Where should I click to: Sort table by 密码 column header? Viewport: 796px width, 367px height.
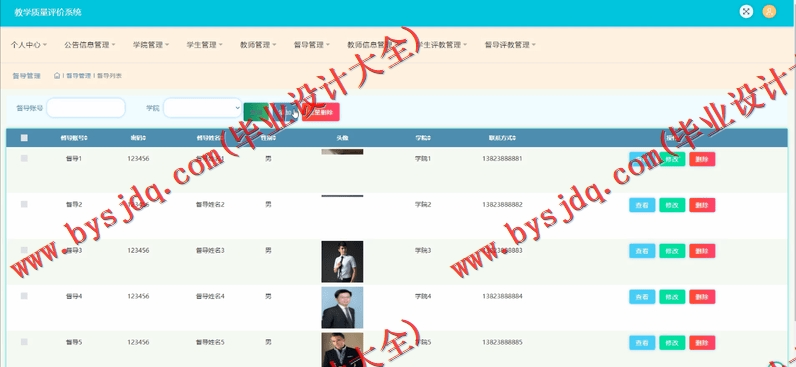pos(138,138)
